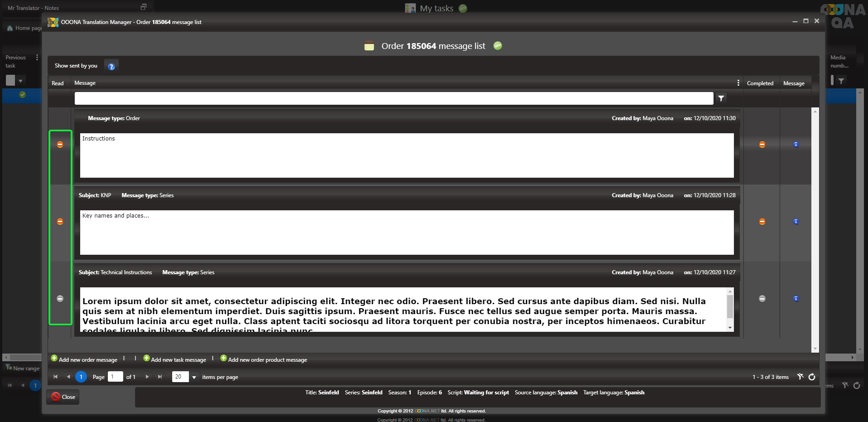The image size is (868, 422).
Task: Click the help question mark icon
Action: coord(111,67)
